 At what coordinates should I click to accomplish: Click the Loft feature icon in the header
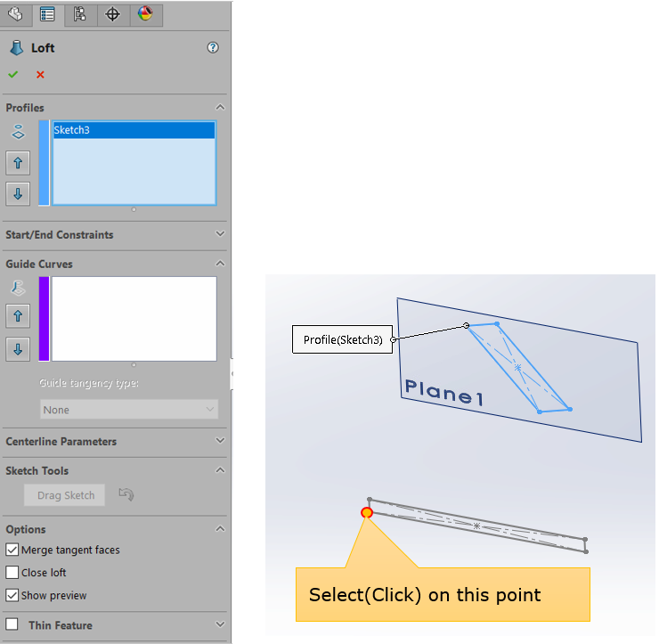pos(16,48)
